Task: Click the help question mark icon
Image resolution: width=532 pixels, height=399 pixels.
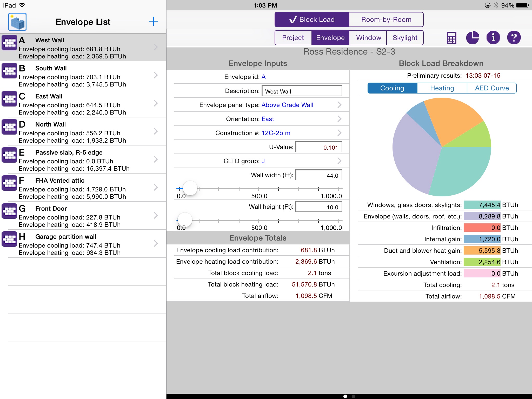Action: pos(514,38)
